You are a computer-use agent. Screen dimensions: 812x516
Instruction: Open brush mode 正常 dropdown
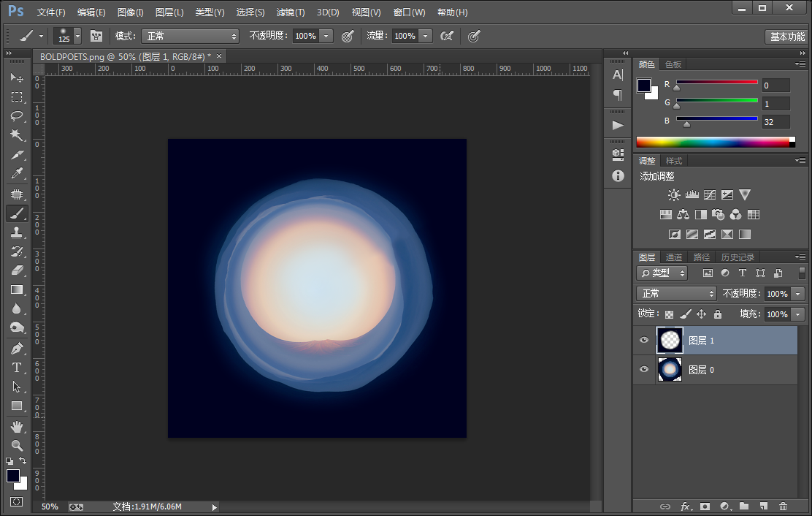(190, 36)
